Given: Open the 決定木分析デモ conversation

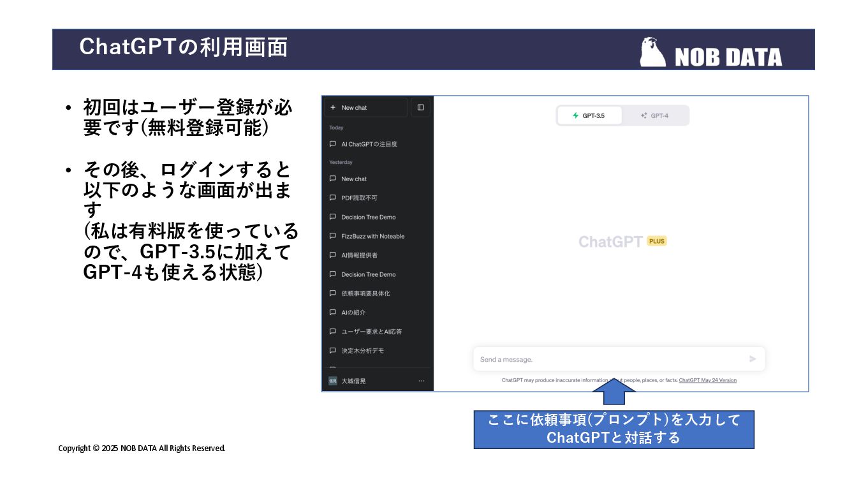Looking at the screenshot, I should 378,351.
